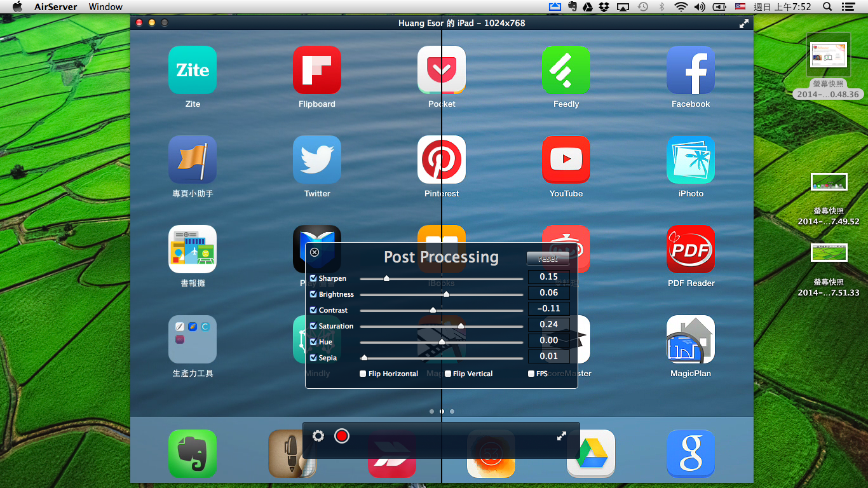The image size is (868, 488).
Task: Click the Saturation slider handle
Action: click(461, 325)
